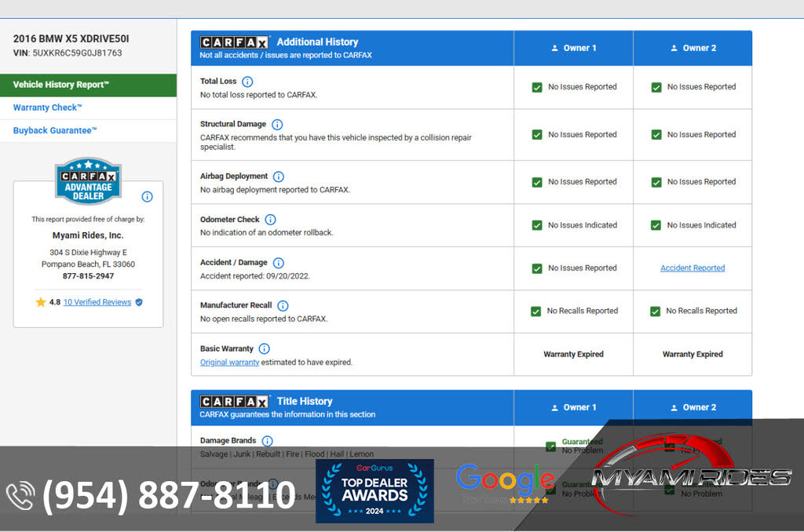This screenshot has width=804, height=532.
Task: Click the Google reviews logo
Action: coord(505,483)
